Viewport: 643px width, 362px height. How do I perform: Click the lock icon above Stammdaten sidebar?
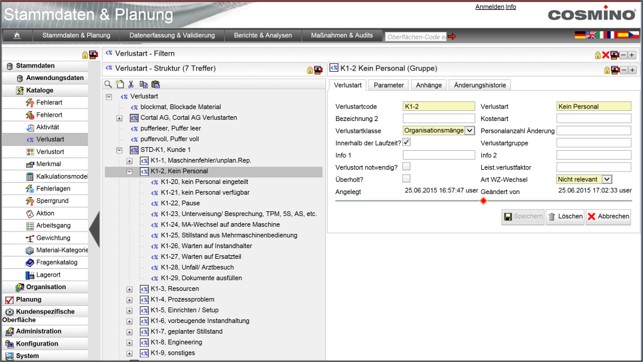[85, 55]
